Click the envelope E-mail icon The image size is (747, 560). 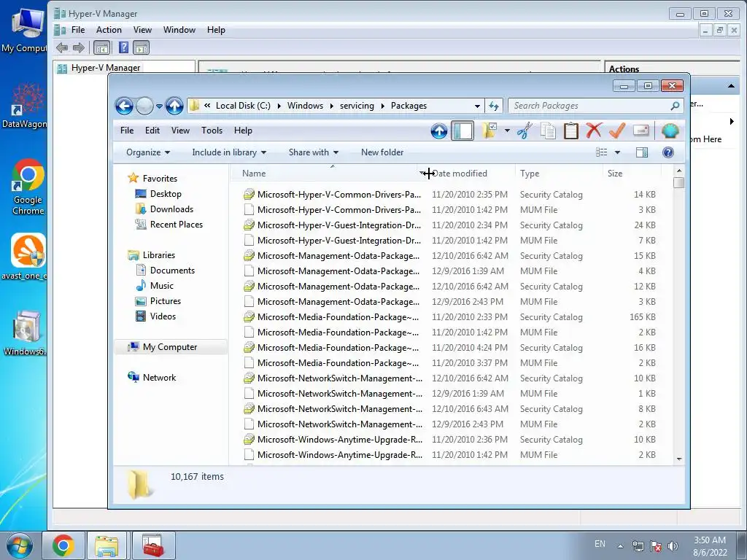coord(641,130)
